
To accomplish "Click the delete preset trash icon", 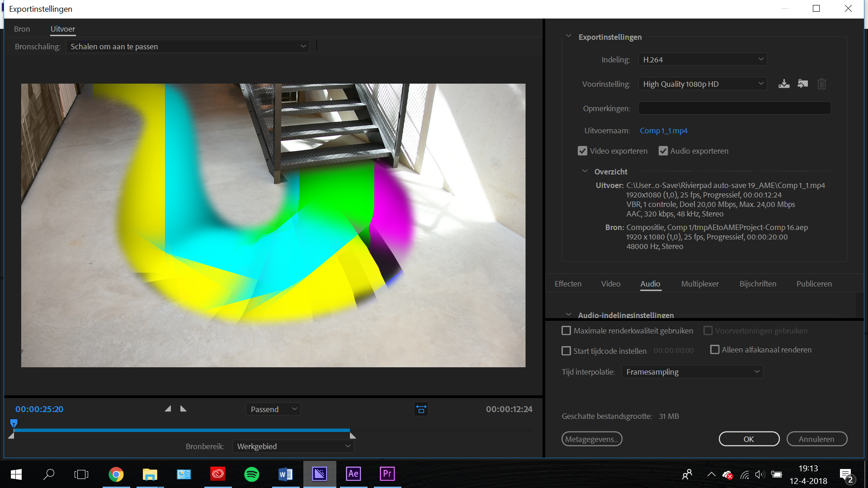I will (x=821, y=84).
